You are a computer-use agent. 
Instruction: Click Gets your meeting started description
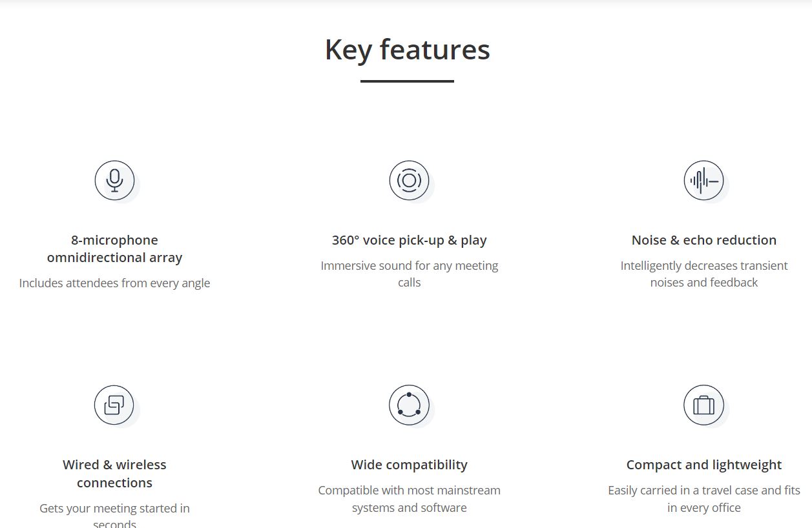115,515
